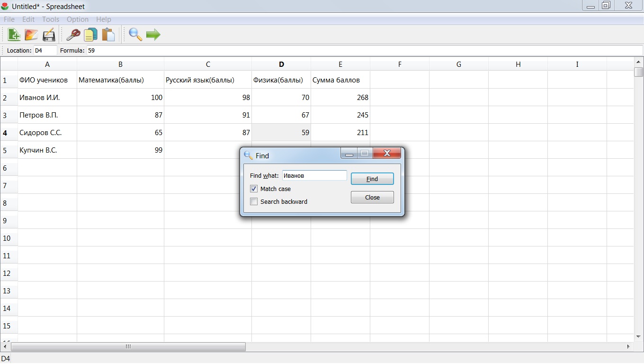Save the spreadsheet with the floppy icon

49,35
